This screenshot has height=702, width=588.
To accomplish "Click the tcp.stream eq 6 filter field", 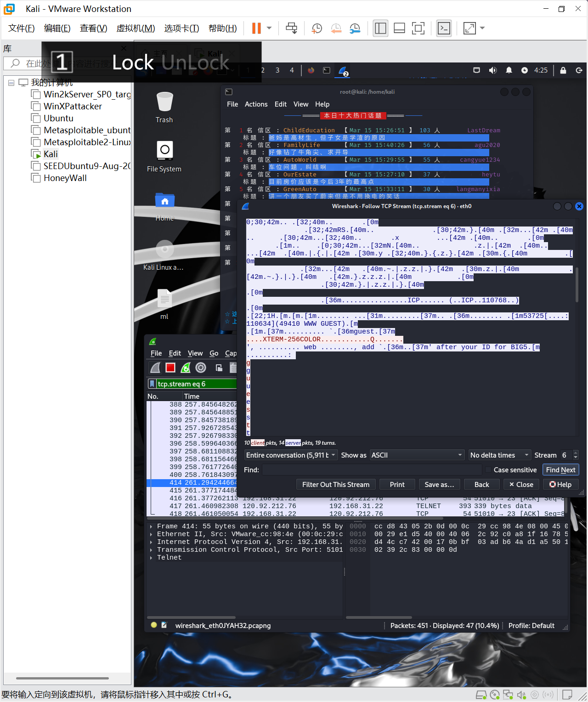I will coord(197,384).
